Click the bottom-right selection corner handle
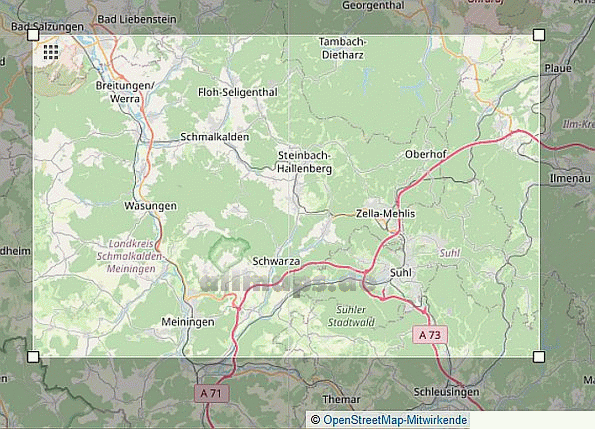 click(x=539, y=357)
